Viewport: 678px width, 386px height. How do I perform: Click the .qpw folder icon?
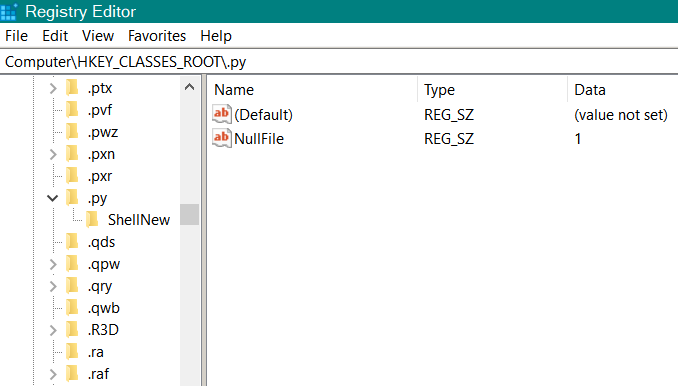click(x=72, y=264)
